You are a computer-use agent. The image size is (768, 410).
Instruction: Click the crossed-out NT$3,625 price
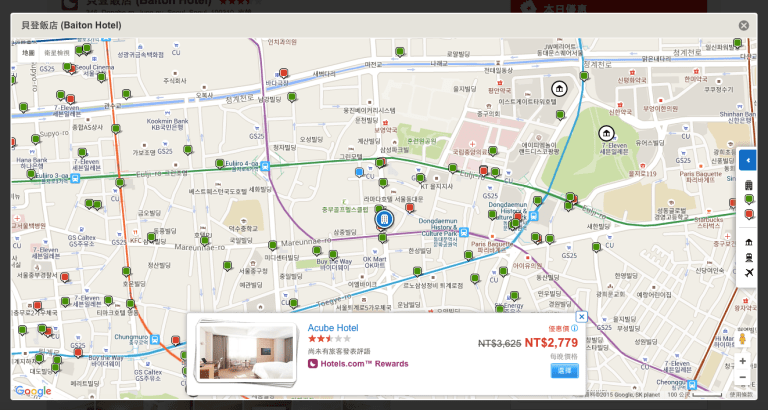click(x=500, y=343)
